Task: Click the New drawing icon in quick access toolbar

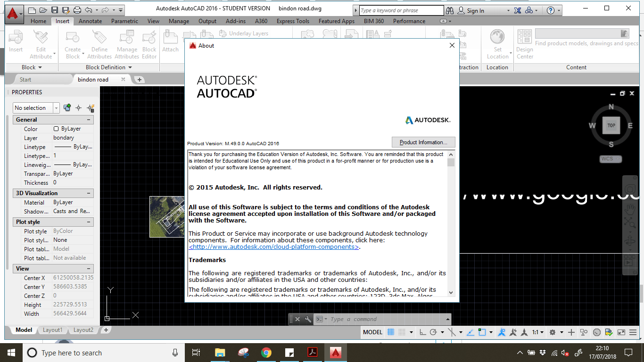Action: [32, 9]
